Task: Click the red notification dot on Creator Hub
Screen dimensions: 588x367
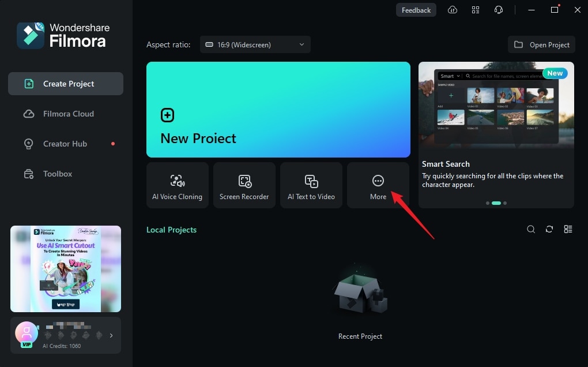Action: pos(113,144)
